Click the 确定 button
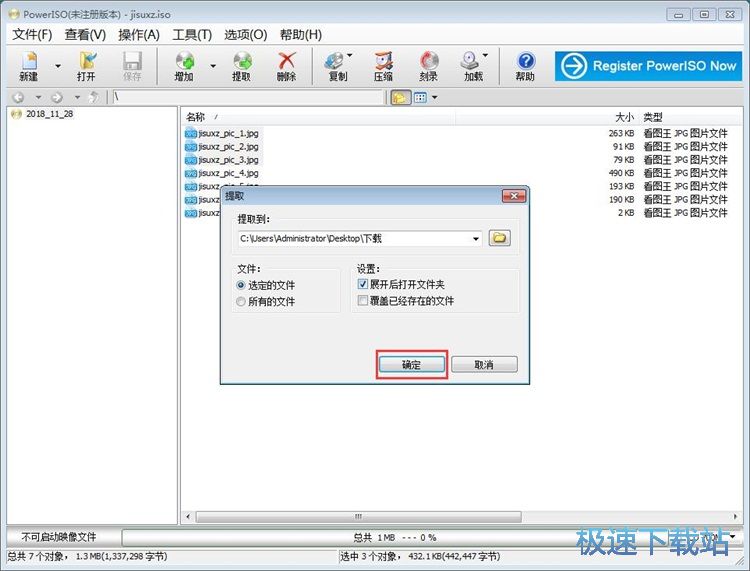 [411, 365]
